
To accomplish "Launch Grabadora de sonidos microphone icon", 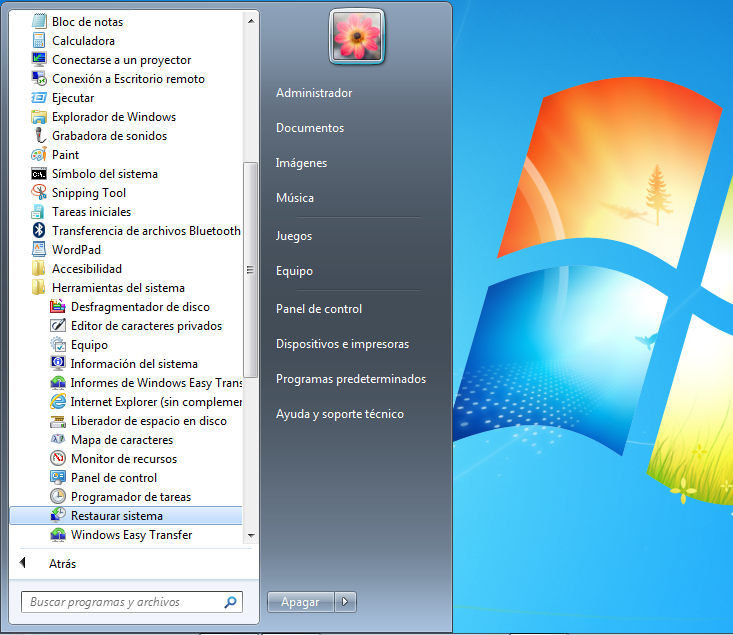I will pos(39,136).
